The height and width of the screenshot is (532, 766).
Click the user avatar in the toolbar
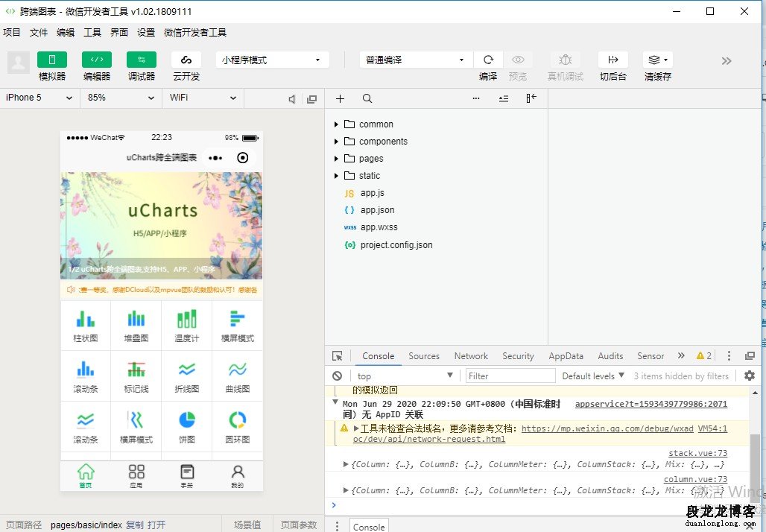tap(19, 63)
